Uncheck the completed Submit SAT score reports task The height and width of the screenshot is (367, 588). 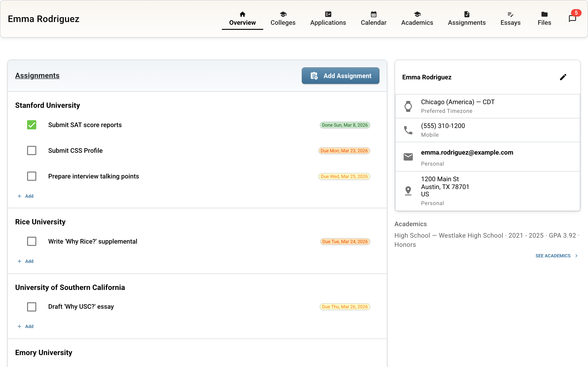coord(32,125)
